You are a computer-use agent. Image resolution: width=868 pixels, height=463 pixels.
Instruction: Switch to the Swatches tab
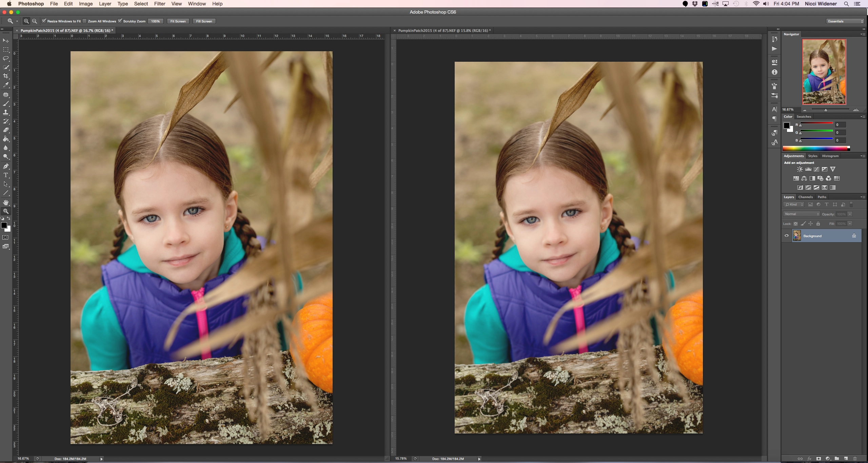point(804,117)
